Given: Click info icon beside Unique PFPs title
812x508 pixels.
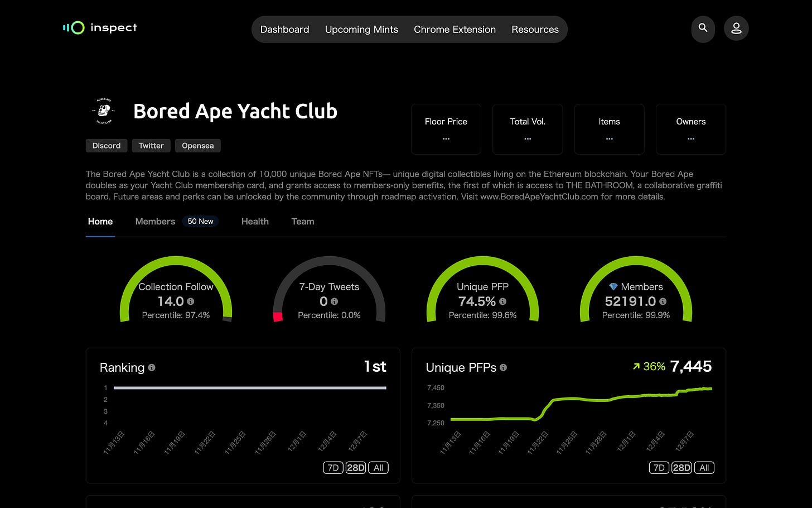Looking at the screenshot, I should pyautogui.click(x=503, y=367).
